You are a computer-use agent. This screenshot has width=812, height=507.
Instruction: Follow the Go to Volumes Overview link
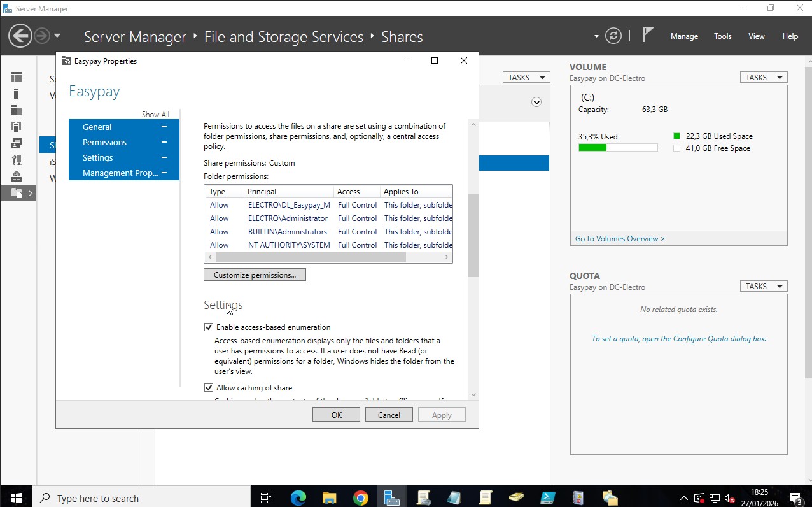620,239
